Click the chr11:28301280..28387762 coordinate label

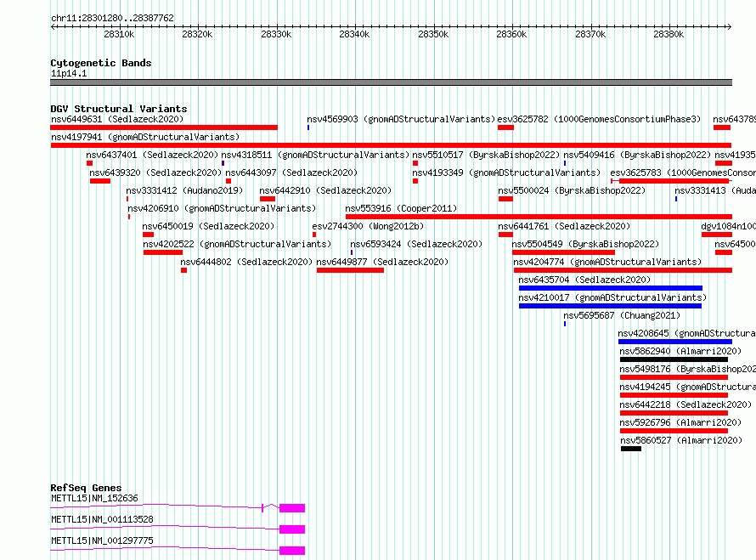click(x=112, y=18)
